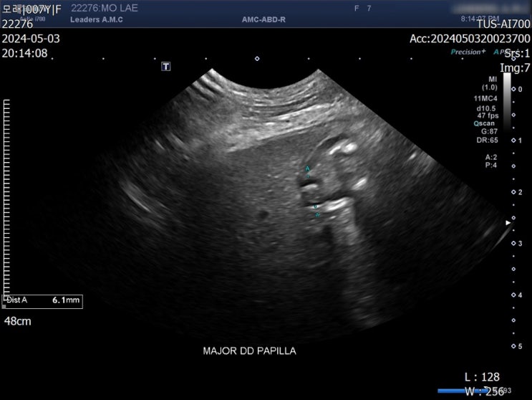Click the F 7 sex and age label
Viewport: 532px width, 400px height.
tap(363, 8)
